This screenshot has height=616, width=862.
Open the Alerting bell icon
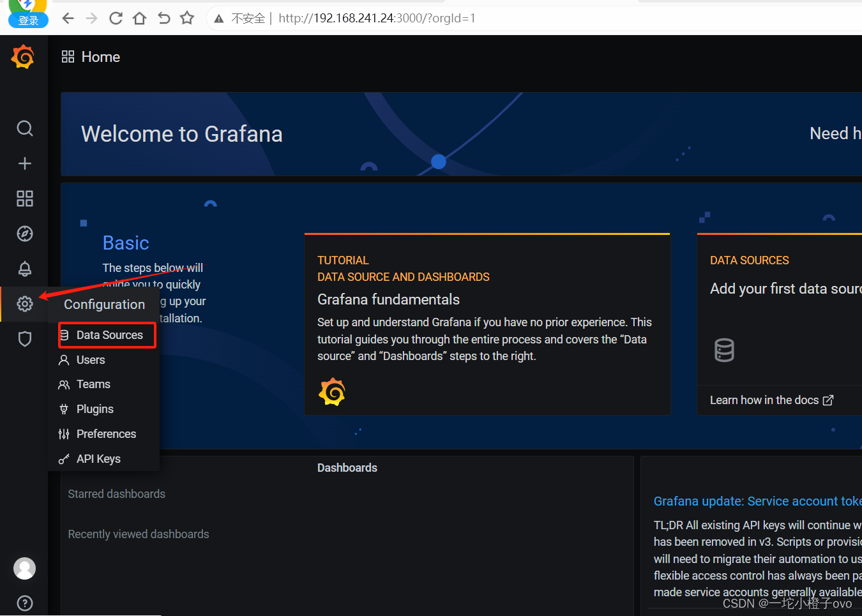coord(25,269)
